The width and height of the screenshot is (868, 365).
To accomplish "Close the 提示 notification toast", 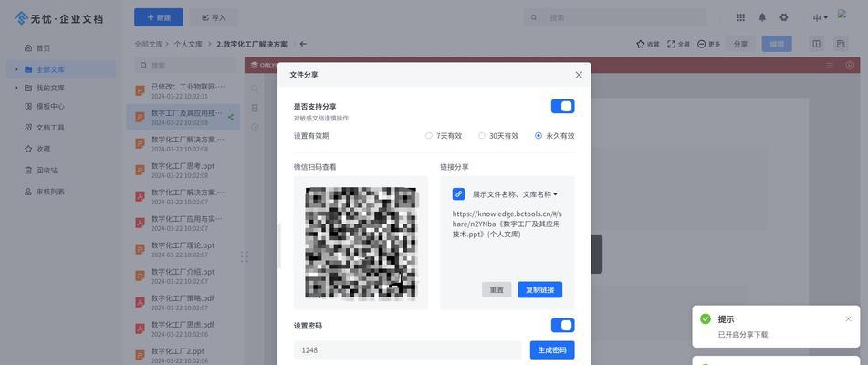I will [848, 319].
